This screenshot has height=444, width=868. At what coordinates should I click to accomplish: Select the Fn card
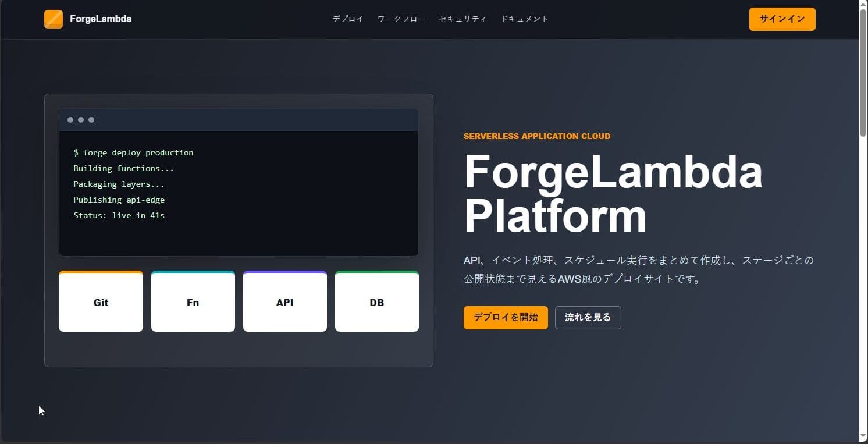coord(193,301)
